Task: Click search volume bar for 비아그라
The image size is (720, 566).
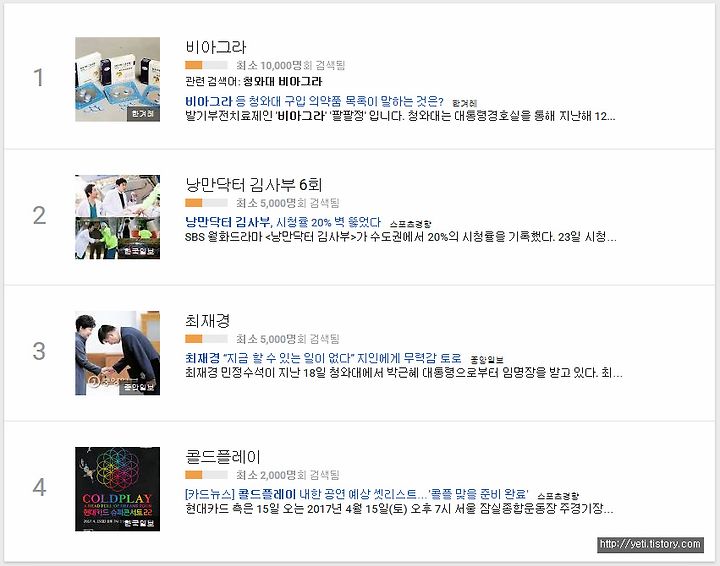Action: point(206,65)
